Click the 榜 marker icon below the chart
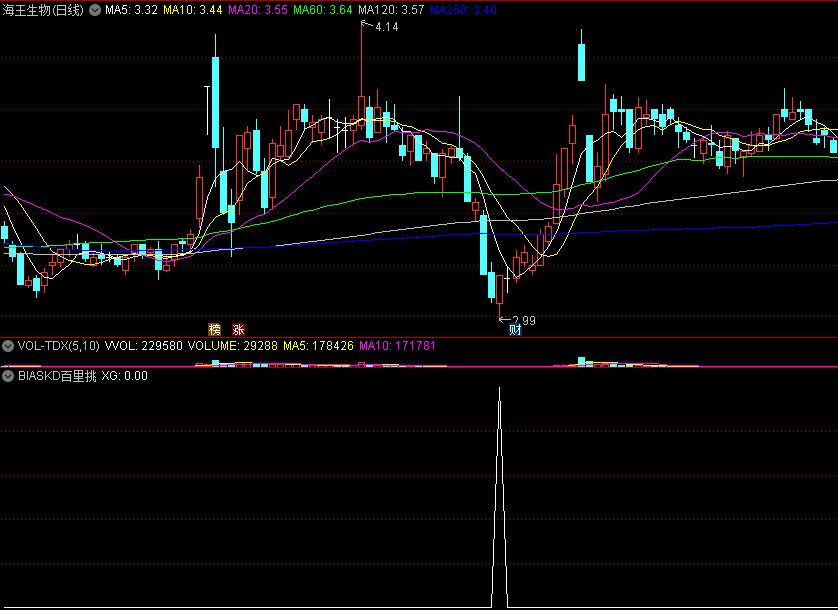 pos(214,329)
